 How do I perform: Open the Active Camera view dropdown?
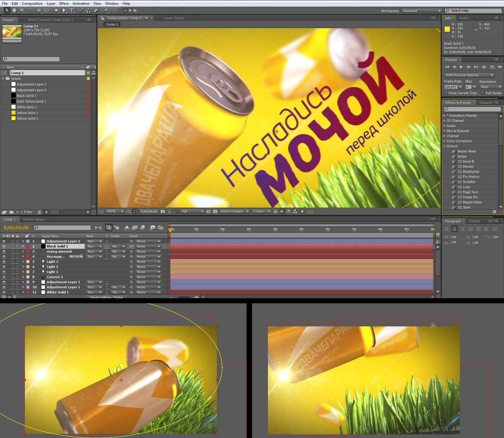tap(235, 211)
